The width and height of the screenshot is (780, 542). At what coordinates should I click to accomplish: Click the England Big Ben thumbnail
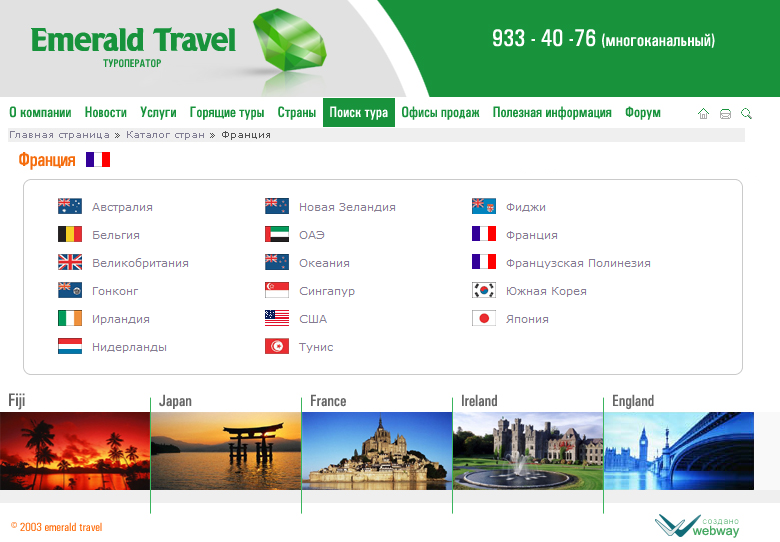point(679,451)
